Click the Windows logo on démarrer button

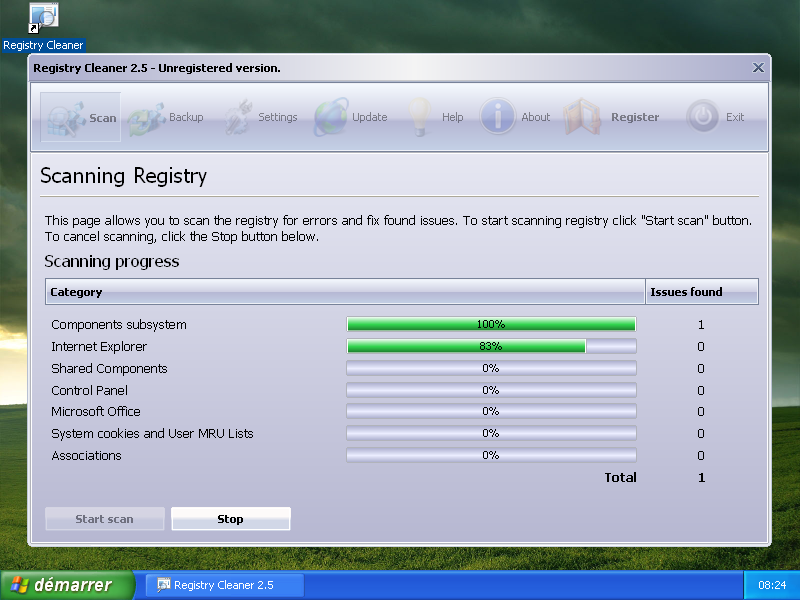(x=19, y=585)
